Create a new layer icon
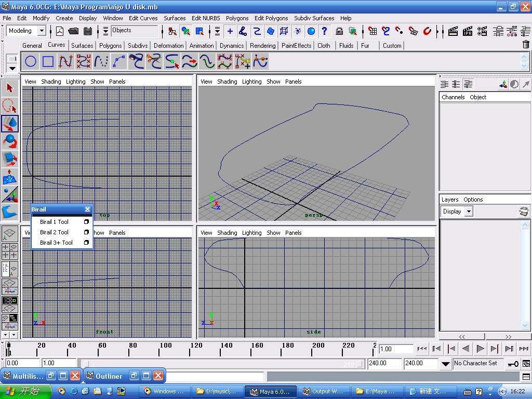 point(524,211)
